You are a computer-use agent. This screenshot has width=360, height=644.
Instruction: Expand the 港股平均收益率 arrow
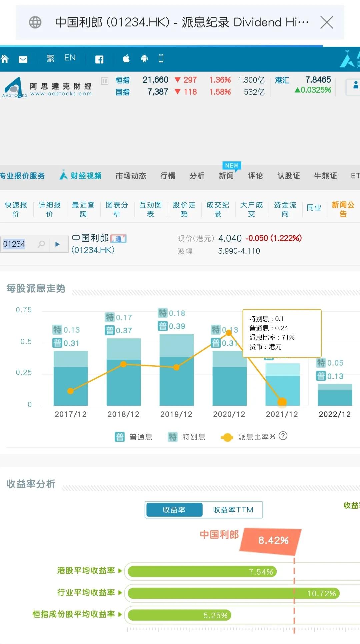pyautogui.click(x=120, y=571)
